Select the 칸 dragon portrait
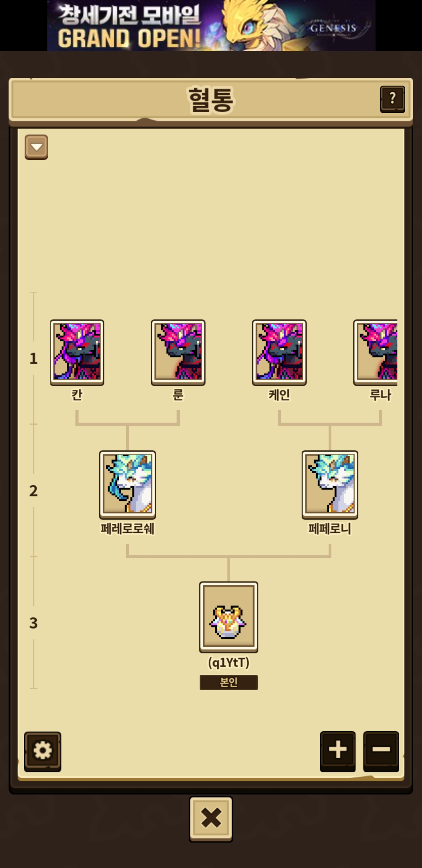The width and height of the screenshot is (422, 868). [77, 352]
